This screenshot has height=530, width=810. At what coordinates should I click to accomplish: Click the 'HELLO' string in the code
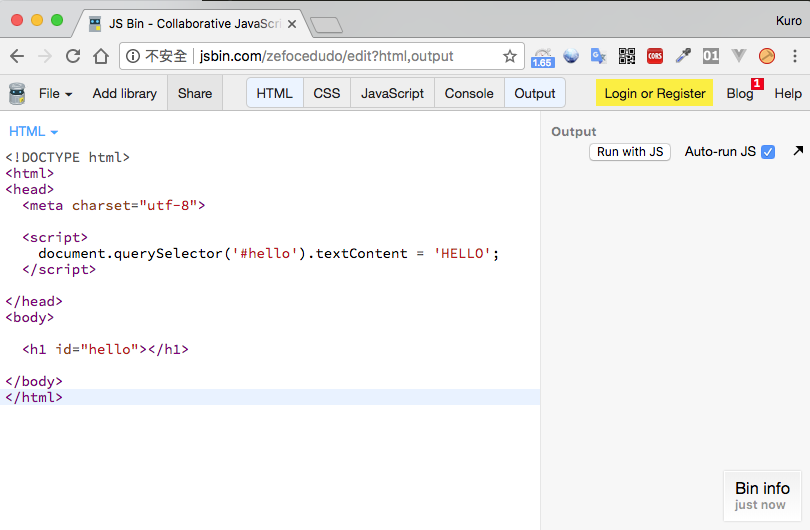(x=462, y=253)
